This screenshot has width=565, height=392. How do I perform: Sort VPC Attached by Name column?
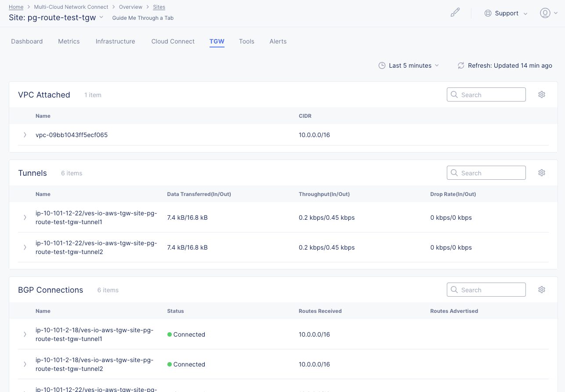[x=43, y=116]
